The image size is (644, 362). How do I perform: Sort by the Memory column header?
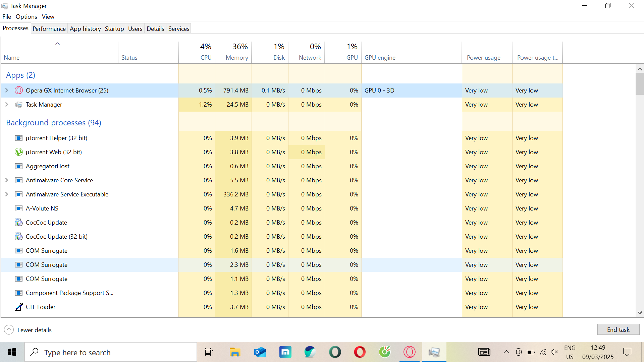click(233, 53)
